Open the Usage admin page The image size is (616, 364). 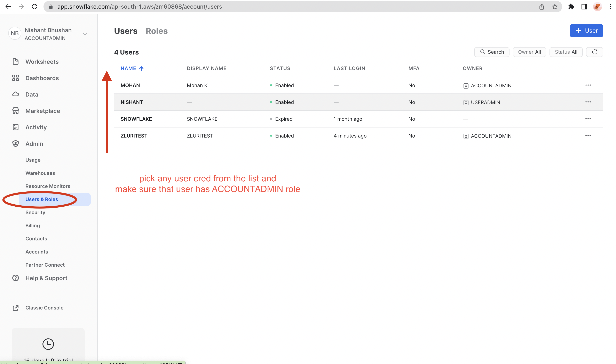pos(33,160)
